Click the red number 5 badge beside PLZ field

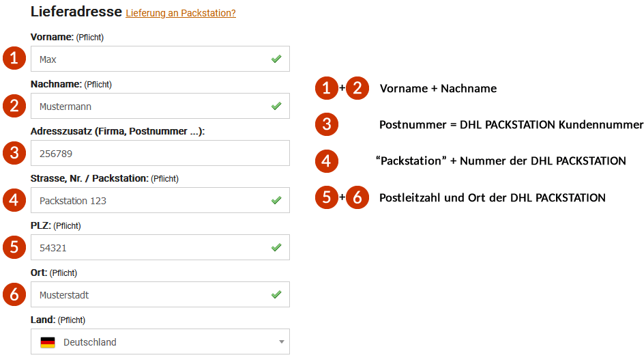[x=14, y=247]
